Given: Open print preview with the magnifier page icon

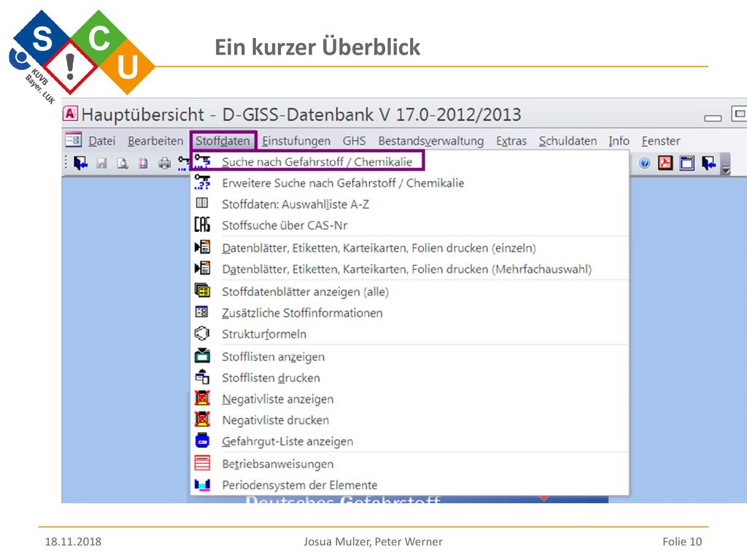Looking at the screenshot, I should coord(123,163).
